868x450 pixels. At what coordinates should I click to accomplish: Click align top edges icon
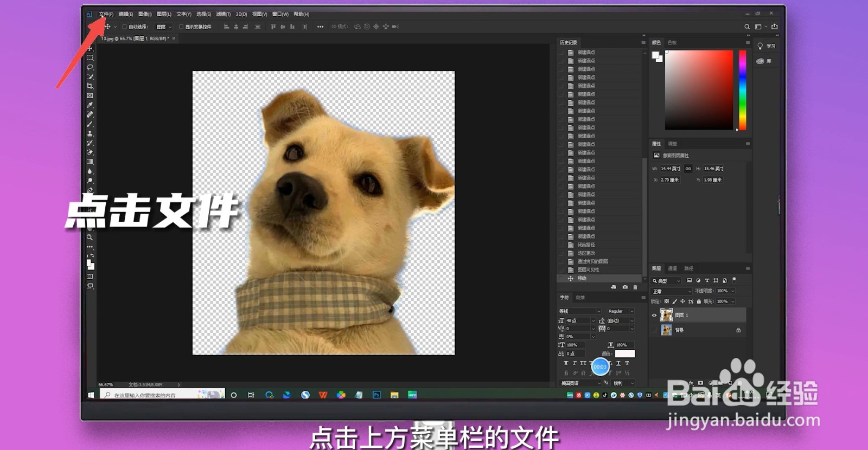273,27
